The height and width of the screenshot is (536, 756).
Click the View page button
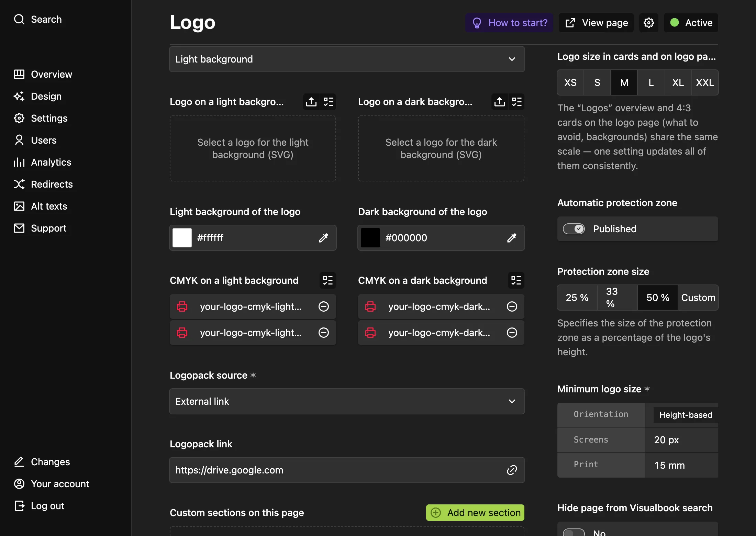(x=596, y=23)
